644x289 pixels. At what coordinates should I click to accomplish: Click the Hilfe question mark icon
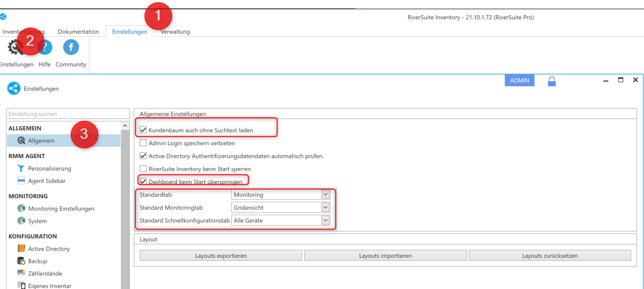point(45,48)
